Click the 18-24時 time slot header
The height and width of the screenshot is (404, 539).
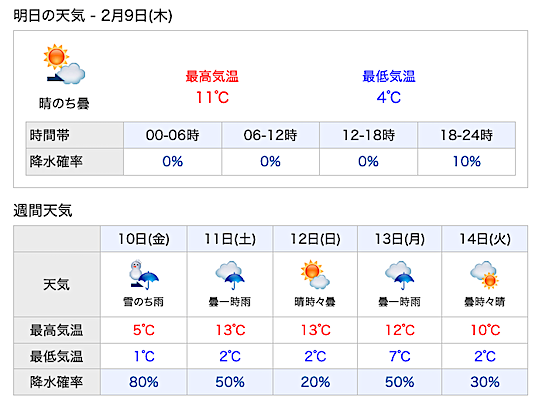[x=466, y=135]
